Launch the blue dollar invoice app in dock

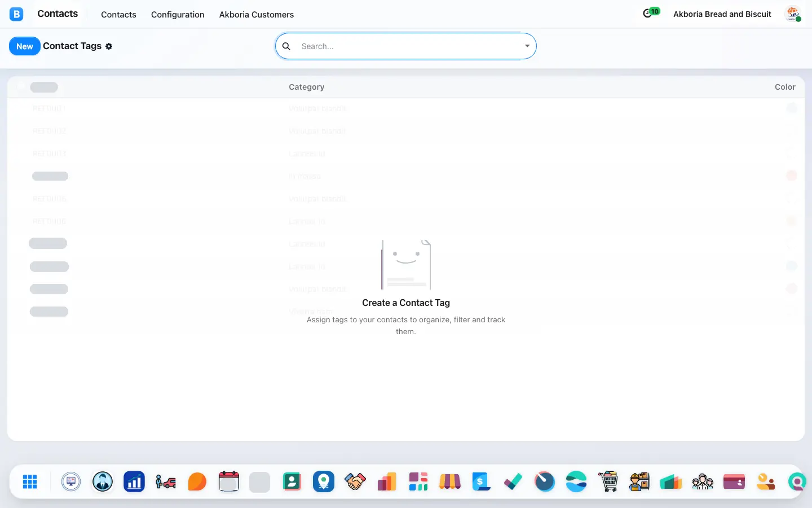coord(482,481)
